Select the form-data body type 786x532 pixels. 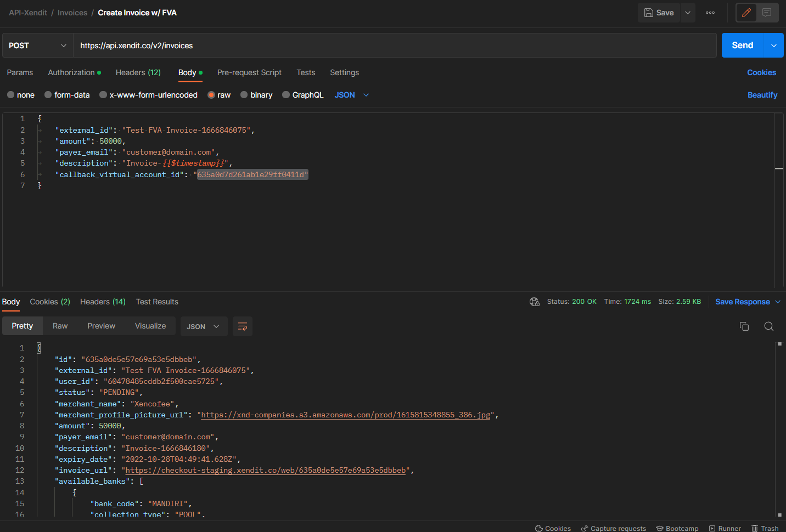click(x=67, y=95)
